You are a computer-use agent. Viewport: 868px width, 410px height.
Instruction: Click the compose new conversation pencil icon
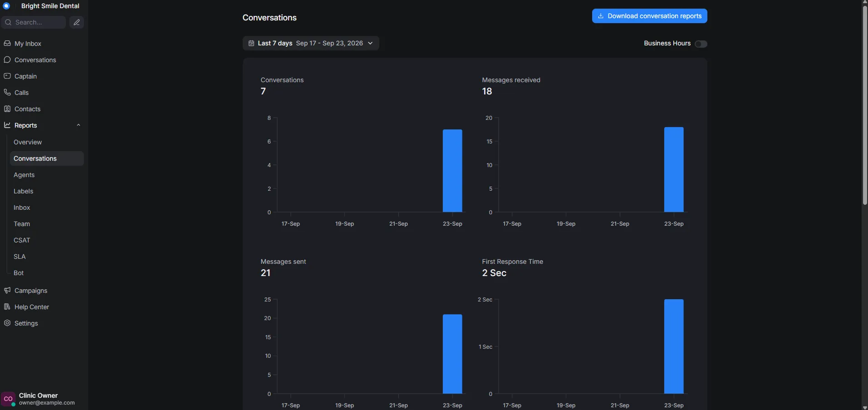(x=77, y=22)
